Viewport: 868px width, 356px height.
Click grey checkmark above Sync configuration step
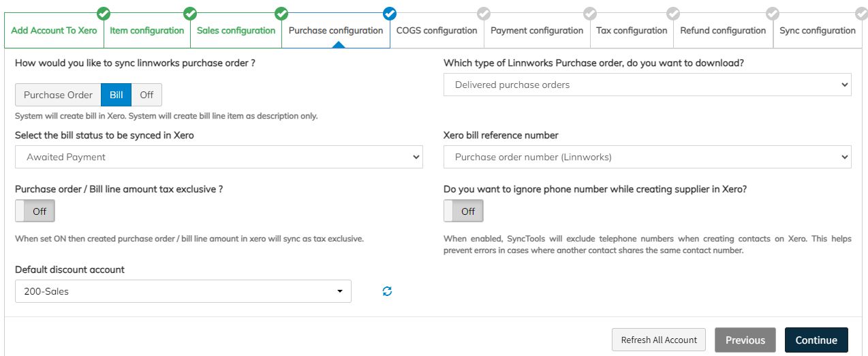pyautogui.click(x=861, y=13)
